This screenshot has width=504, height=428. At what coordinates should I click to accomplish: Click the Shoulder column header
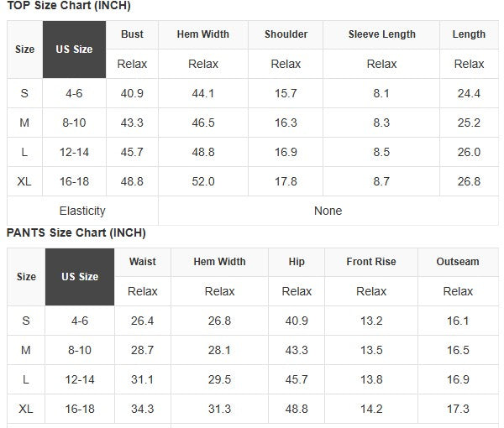286,34
